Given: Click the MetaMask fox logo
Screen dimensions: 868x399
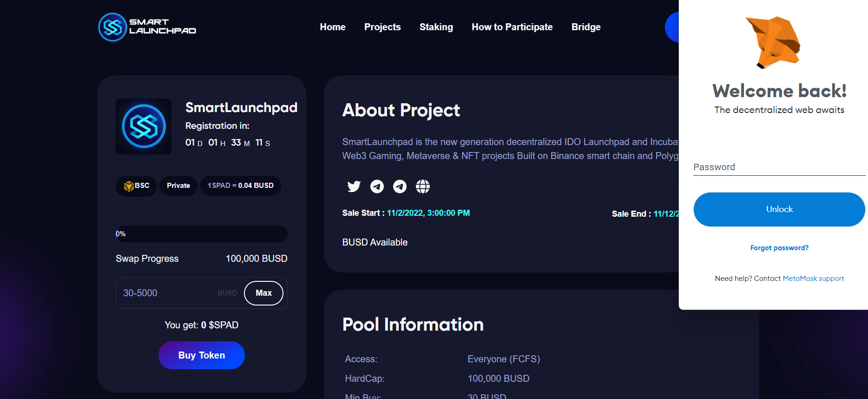Looking at the screenshot, I should coord(773,42).
